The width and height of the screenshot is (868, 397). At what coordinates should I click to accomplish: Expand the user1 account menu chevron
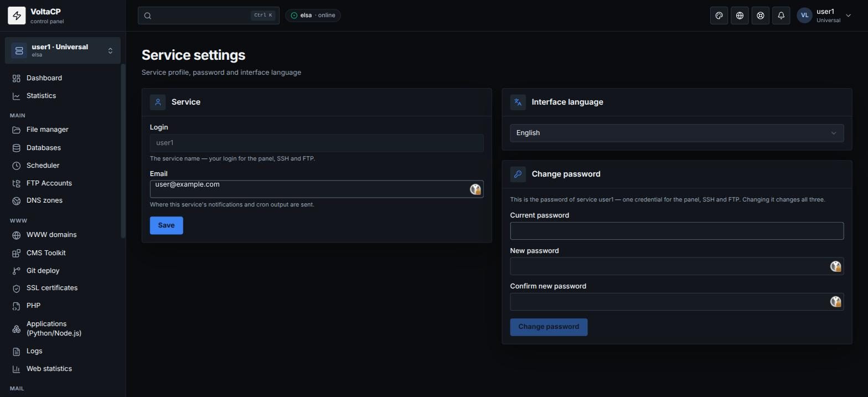[x=848, y=16]
